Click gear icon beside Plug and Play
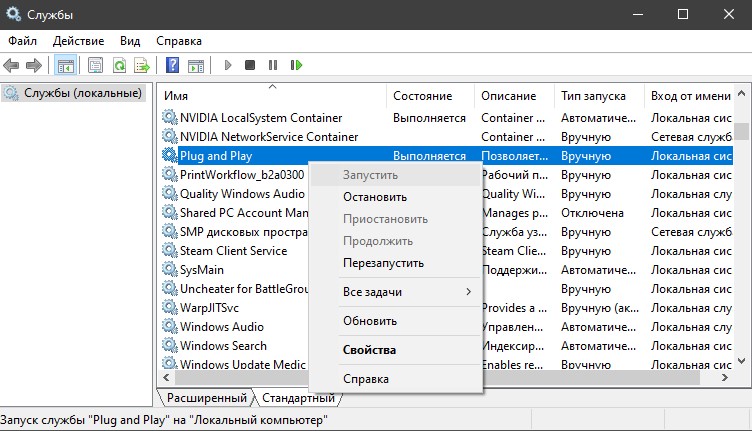Image resolution: width=752 pixels, height=431 pixels. coord(169,155)
